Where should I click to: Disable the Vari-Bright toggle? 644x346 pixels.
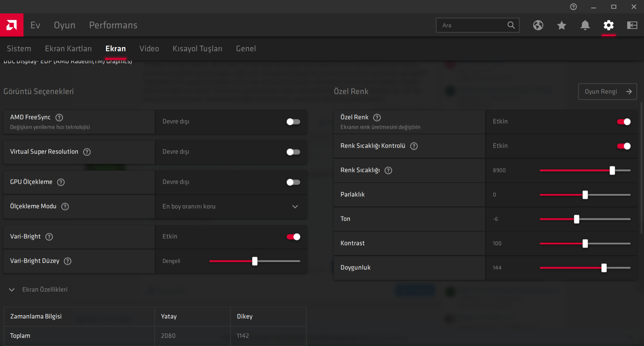(293, 237)
